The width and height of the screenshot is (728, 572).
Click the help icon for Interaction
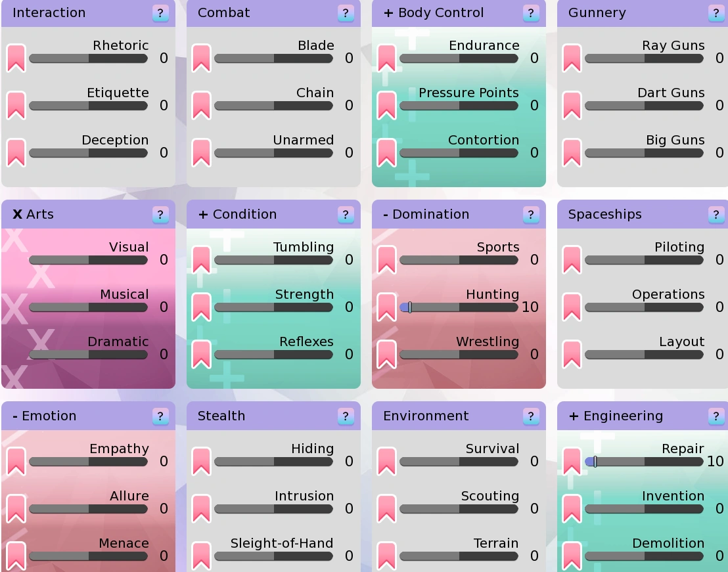tap(160, 13)
